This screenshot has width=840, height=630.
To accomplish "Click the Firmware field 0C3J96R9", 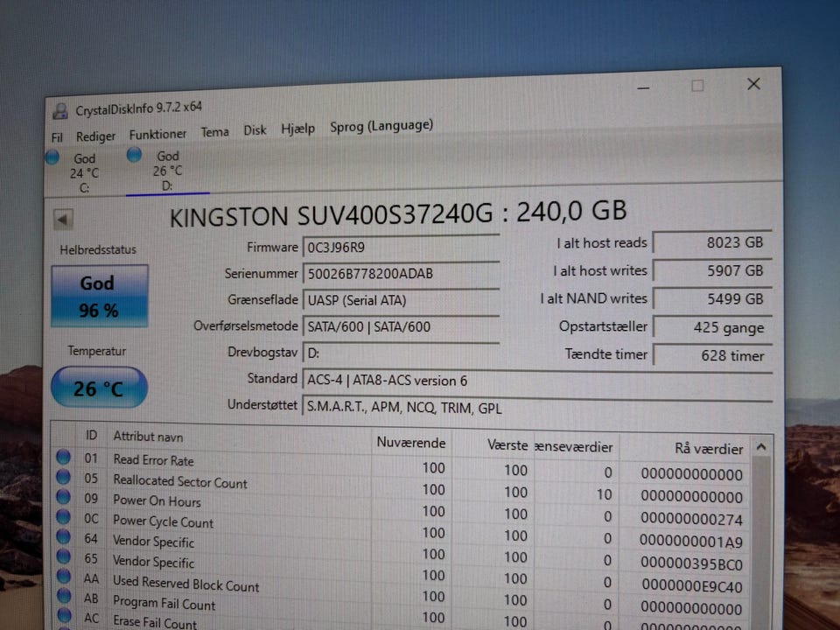I will pos(402,247).
